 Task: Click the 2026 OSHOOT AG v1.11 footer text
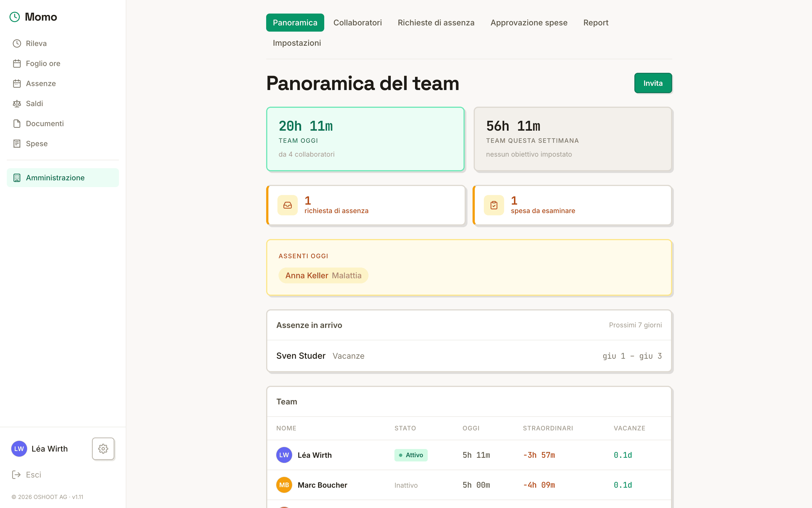pos(47,497)
